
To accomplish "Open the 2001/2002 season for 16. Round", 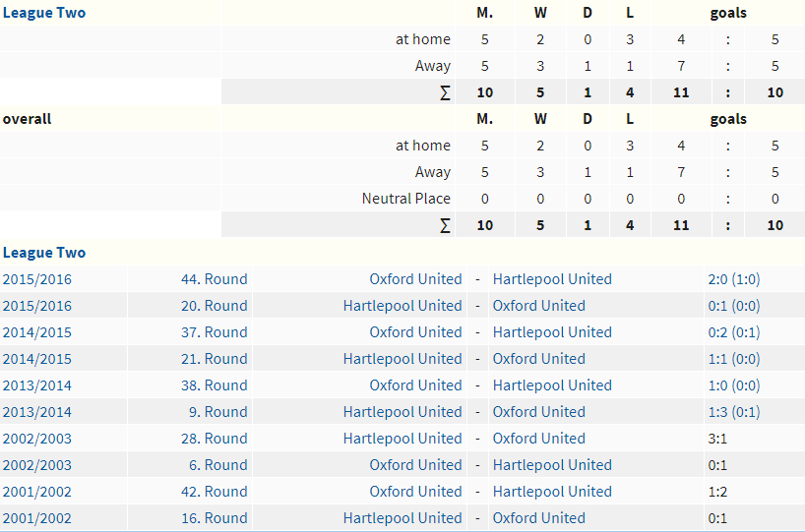I will click(37, 518).
